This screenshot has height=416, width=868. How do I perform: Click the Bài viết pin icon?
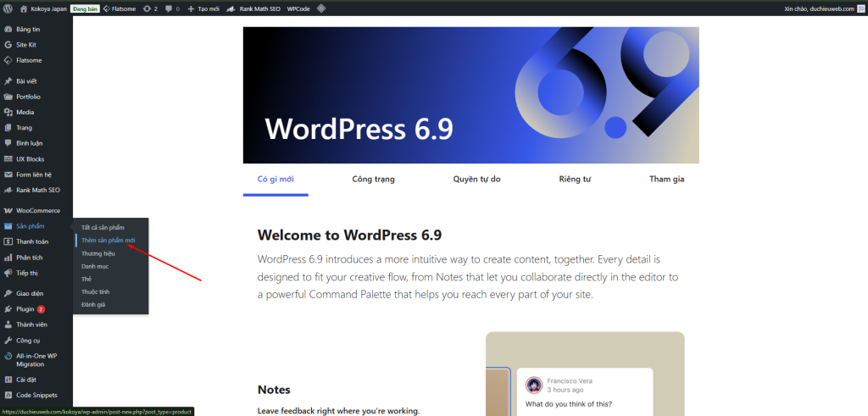8,81
